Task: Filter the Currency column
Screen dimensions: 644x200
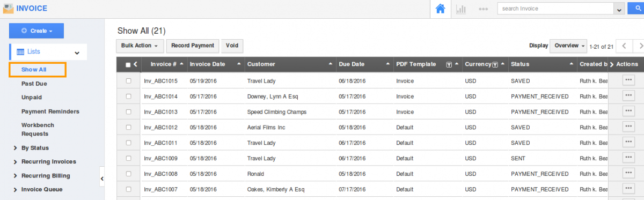Action: [x=494, y=64]
